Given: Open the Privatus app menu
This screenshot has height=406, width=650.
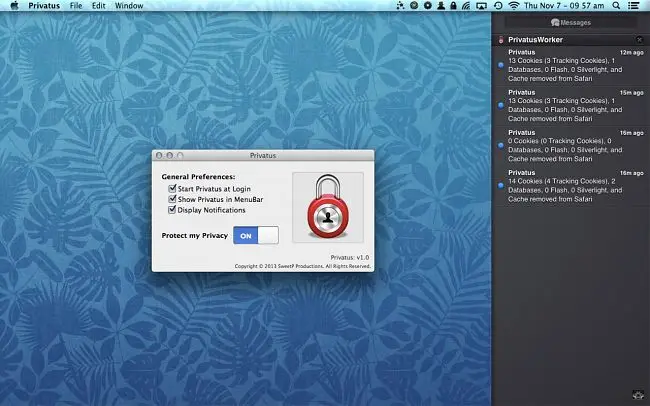Looking at the screenshot, I should click(x=44, y=5).
